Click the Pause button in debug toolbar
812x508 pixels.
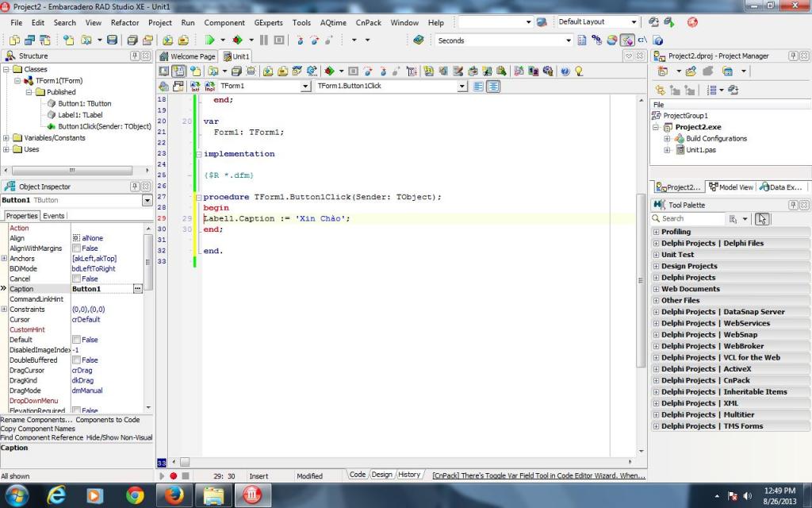(264, 40)
